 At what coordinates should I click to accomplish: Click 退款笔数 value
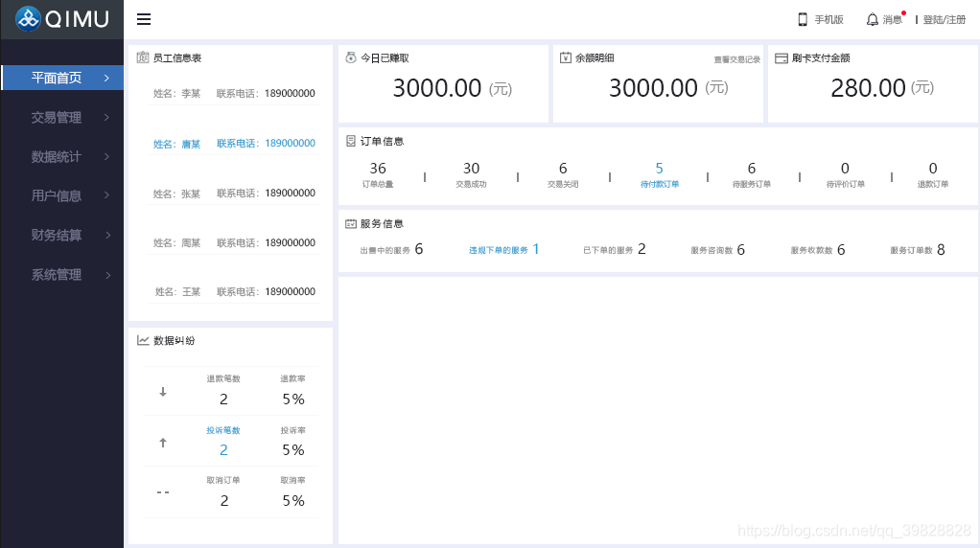coord(223,400)
